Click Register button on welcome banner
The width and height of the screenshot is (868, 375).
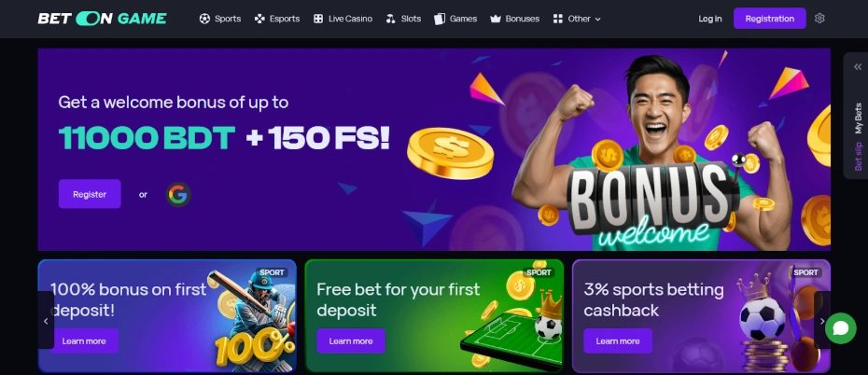90,194
